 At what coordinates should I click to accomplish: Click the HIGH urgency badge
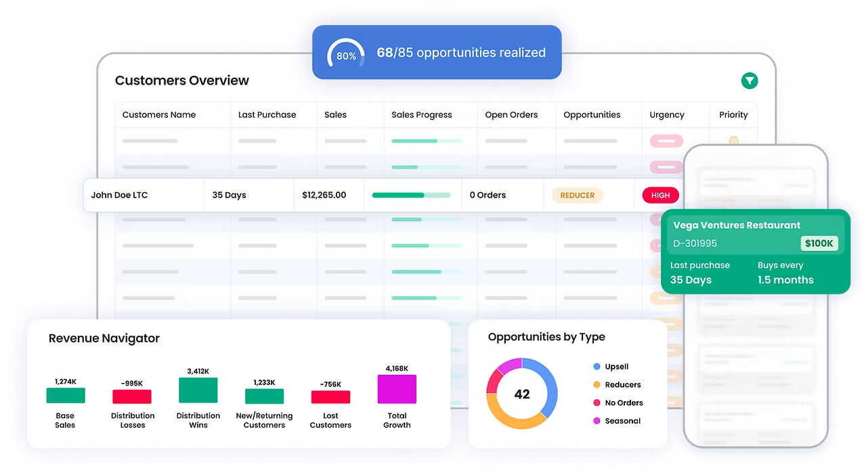coord(660,195)
